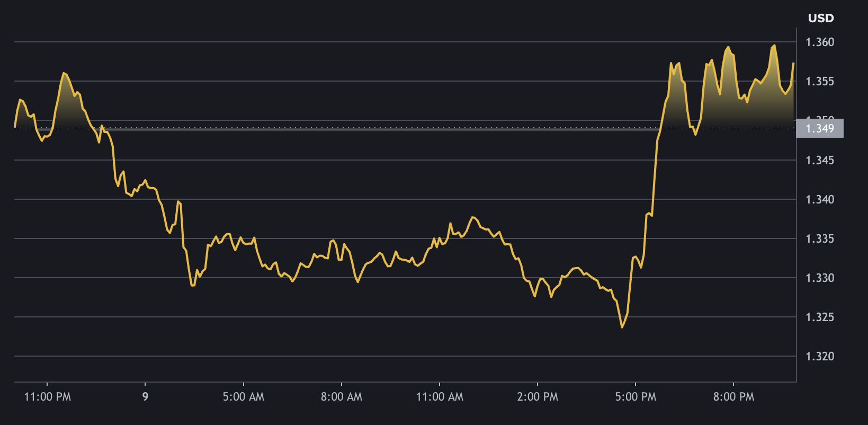Select the 2:00 PM time axis label
Screen dimensions: 868x425
(537, 397)
